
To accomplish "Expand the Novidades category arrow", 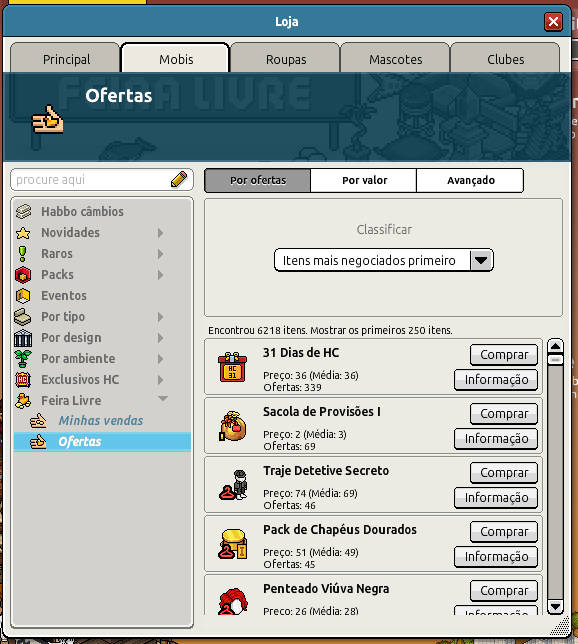I will point(161,233).
